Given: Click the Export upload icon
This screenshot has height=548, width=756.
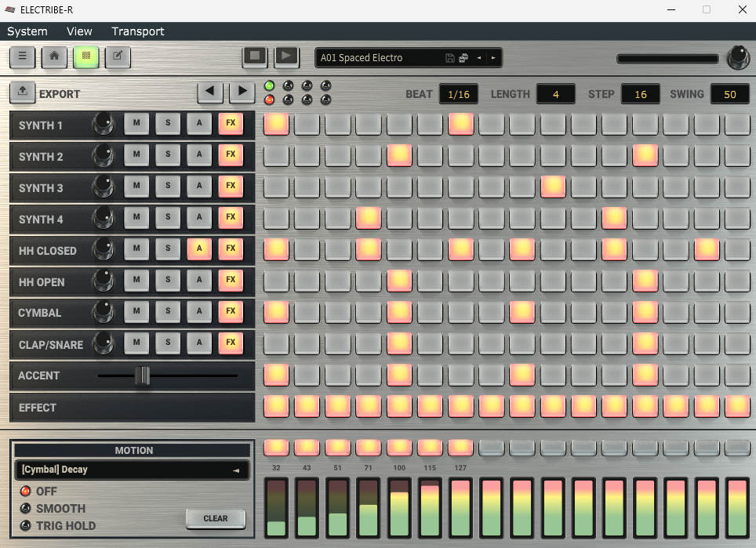Looking at the screenshot, I should (x=22, y=92).
